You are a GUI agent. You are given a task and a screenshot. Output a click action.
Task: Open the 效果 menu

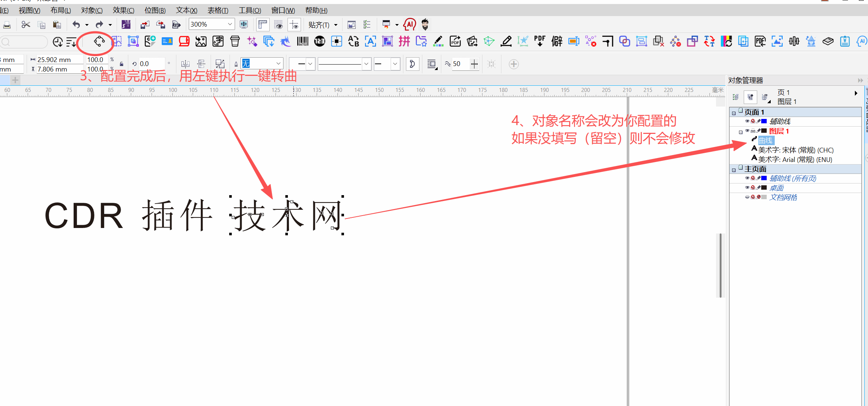[x=123, y=10]
